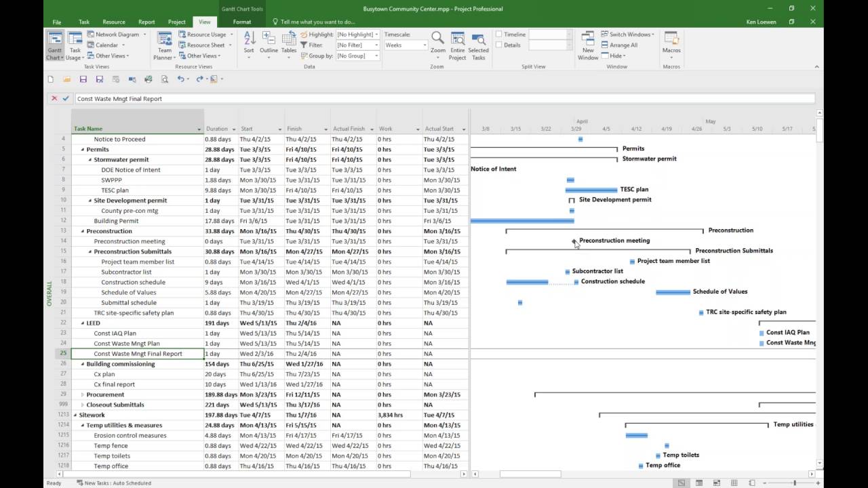Click the Undo arrow

180,79
